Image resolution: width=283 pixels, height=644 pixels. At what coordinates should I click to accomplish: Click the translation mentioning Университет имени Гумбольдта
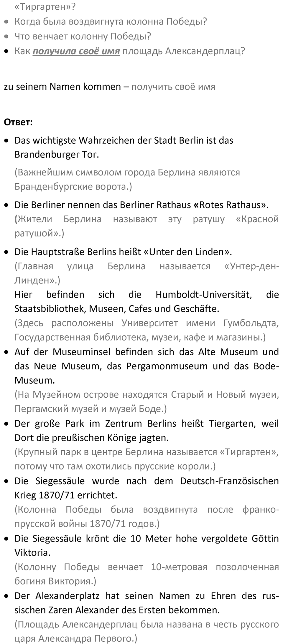point(147,330)
